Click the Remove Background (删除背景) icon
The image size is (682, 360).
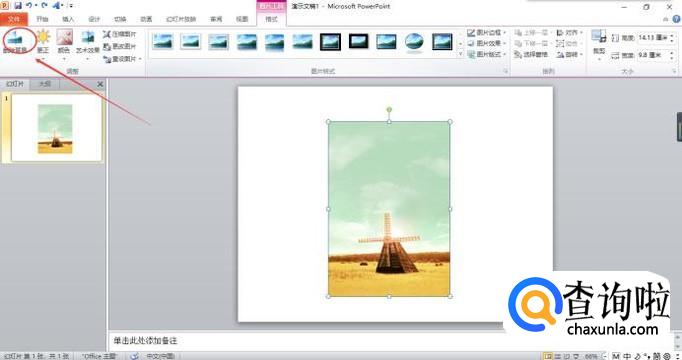tap(16, 42)
